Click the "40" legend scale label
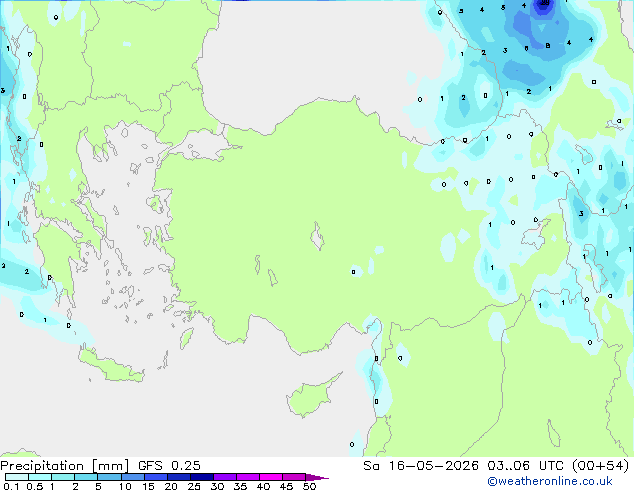Image resolution: width=634 pixels, height=490 pixels. [263, 486]
